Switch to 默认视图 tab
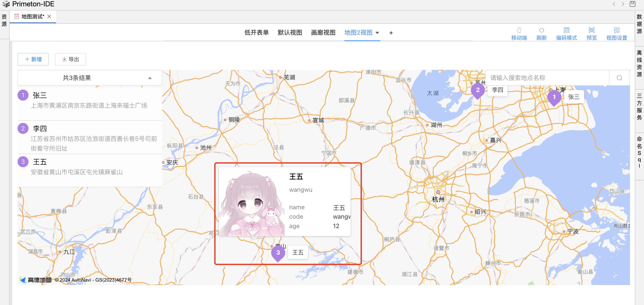This screenshot has height=305, width=644. coord(290,33)
